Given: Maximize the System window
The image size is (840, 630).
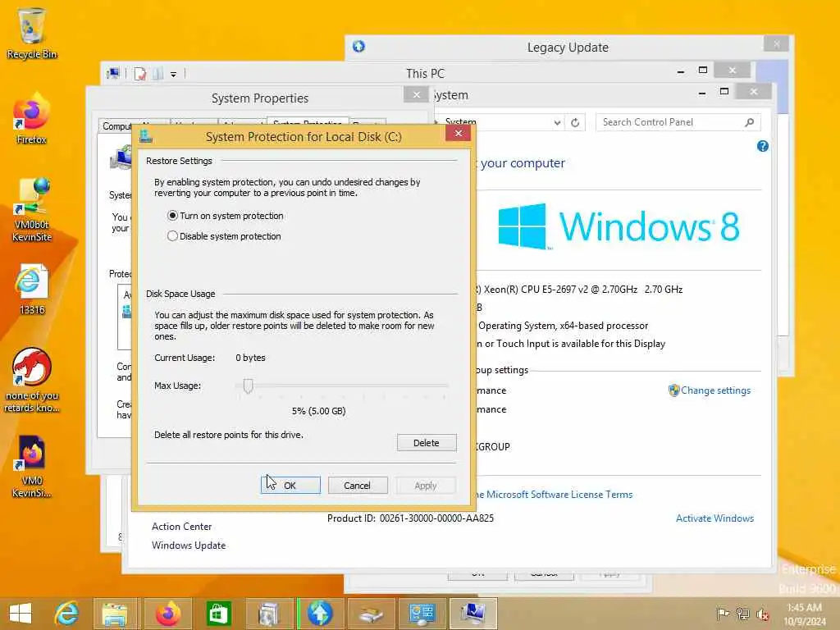Looking at the screenshot, I should 724,92.
